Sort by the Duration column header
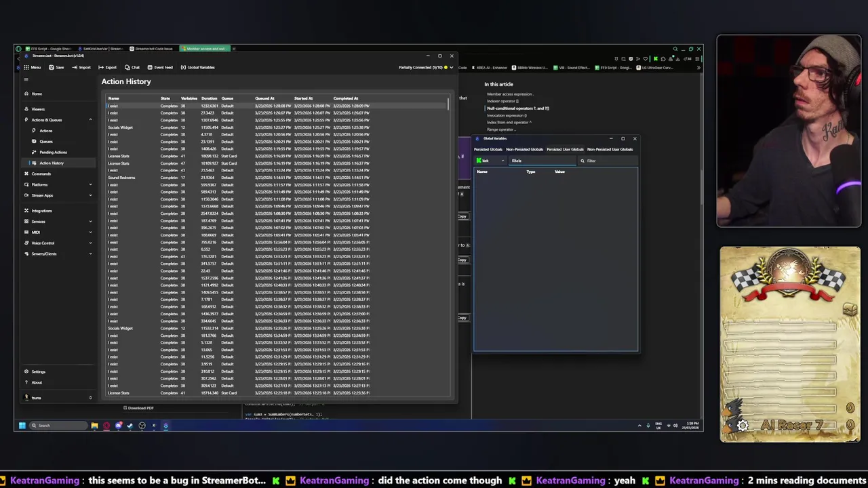The width and height of the screenshot is (868, 488). [x=209, y=98]
